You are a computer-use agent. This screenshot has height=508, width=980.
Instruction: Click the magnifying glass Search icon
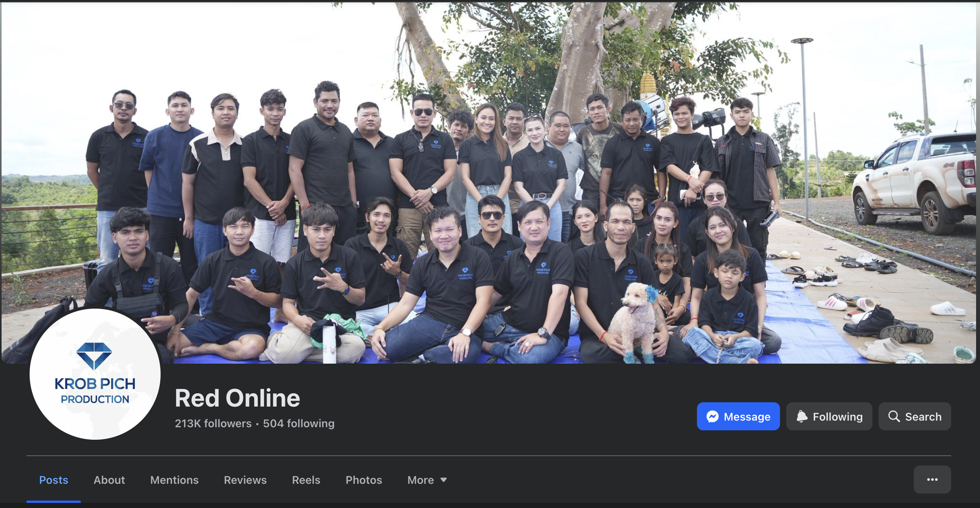pos(894,417)
